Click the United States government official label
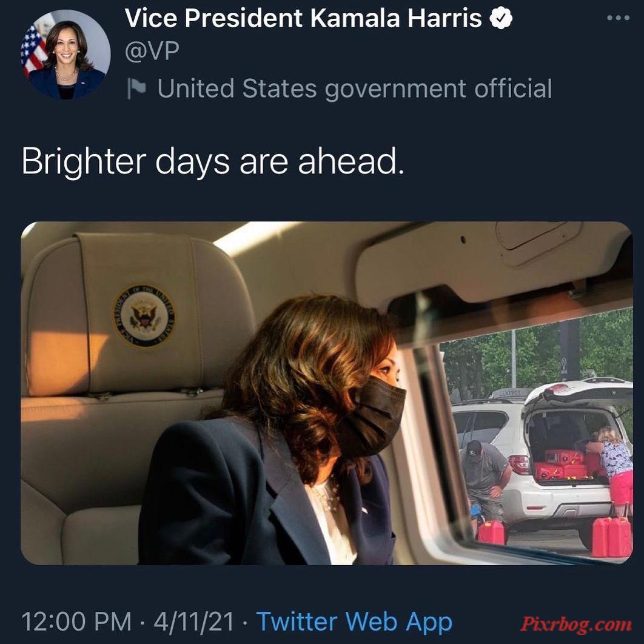The height and width of the screenshot is (644, 644). pos(355,89)
